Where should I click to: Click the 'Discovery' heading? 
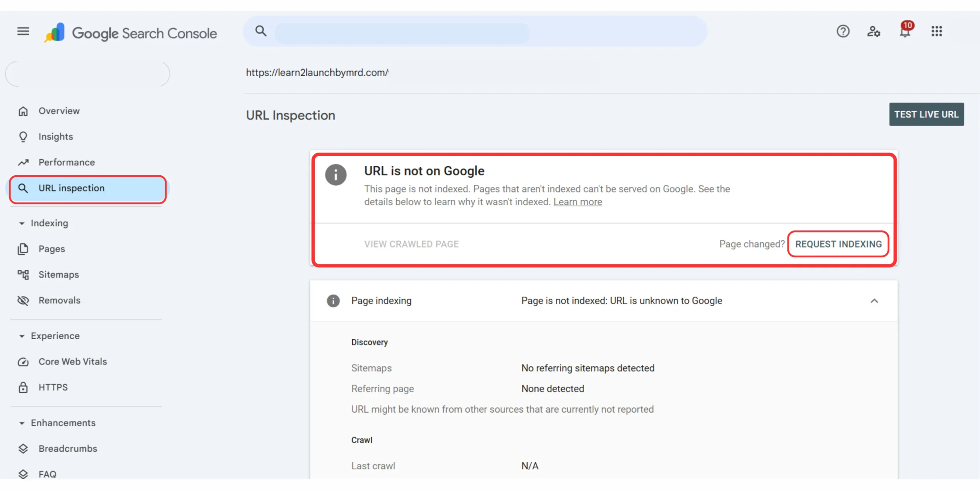pos(369,342)
